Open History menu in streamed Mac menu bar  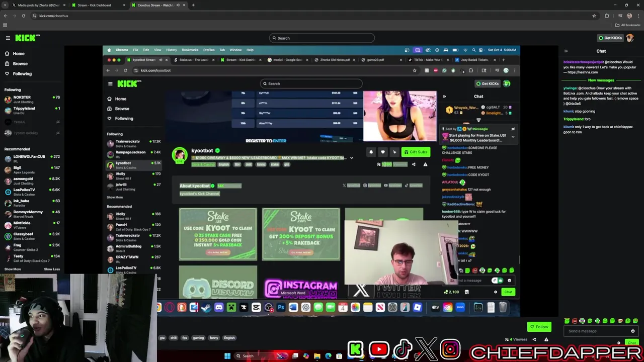click(171, 50)
